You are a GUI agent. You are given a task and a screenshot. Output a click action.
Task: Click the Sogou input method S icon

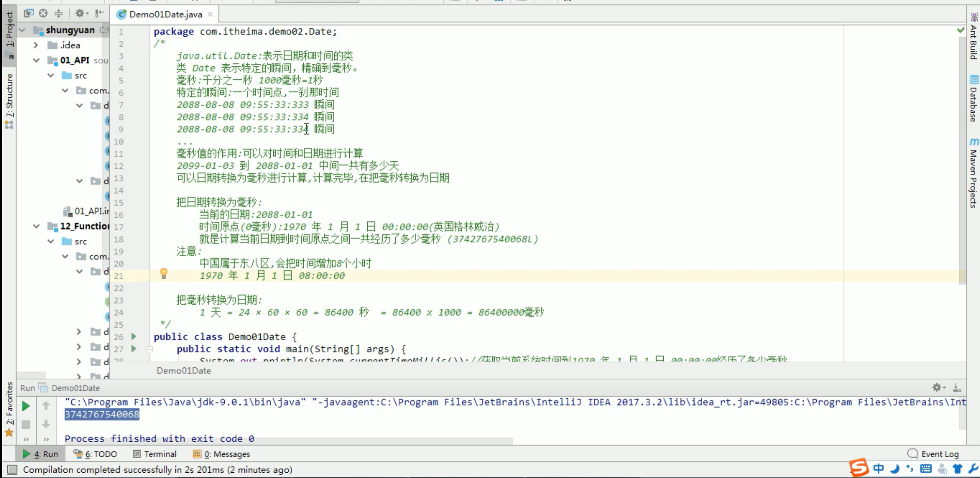859,468
